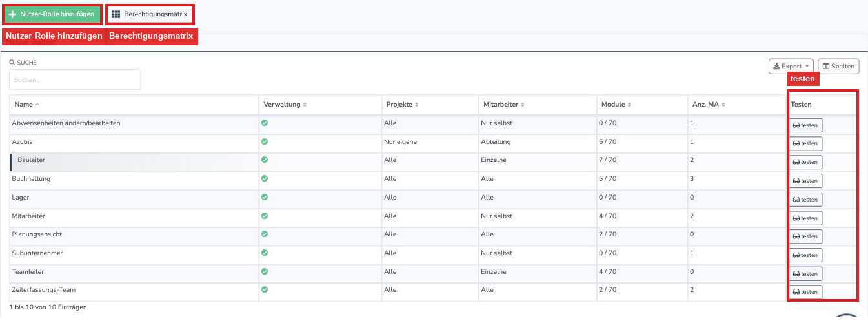
Task: Click into the Suchen search field
Action: [x=75, y=79]
